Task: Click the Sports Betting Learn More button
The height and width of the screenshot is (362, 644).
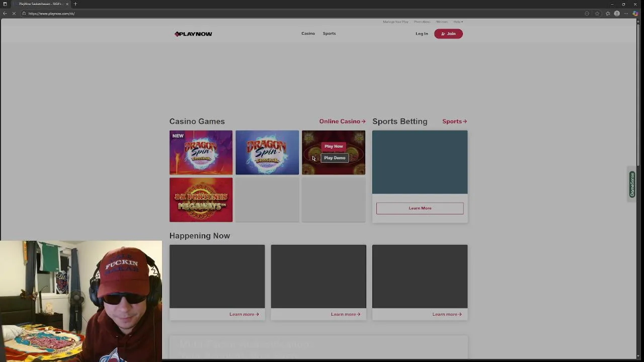Action: (x=420, y=208)
